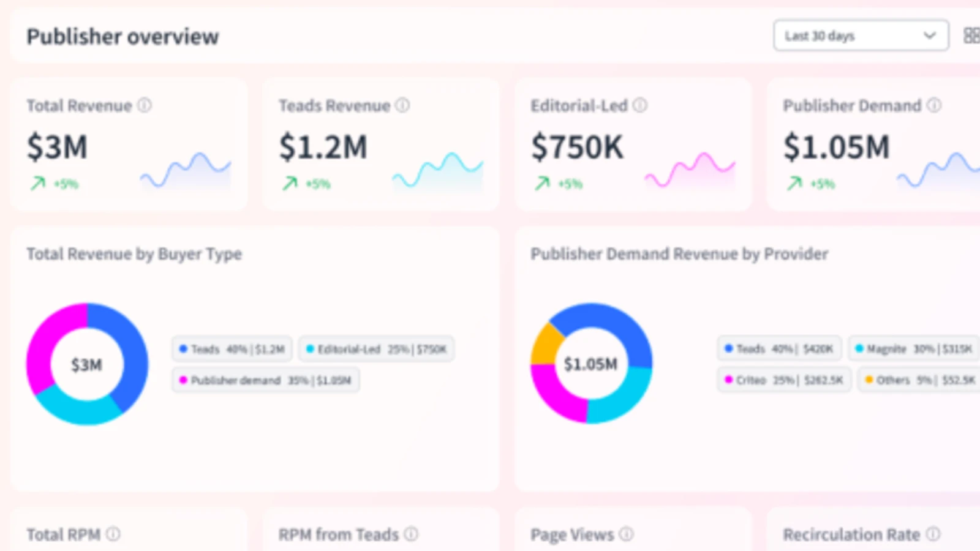Click the info icon beside Editorial-Led

click(639, 105)
